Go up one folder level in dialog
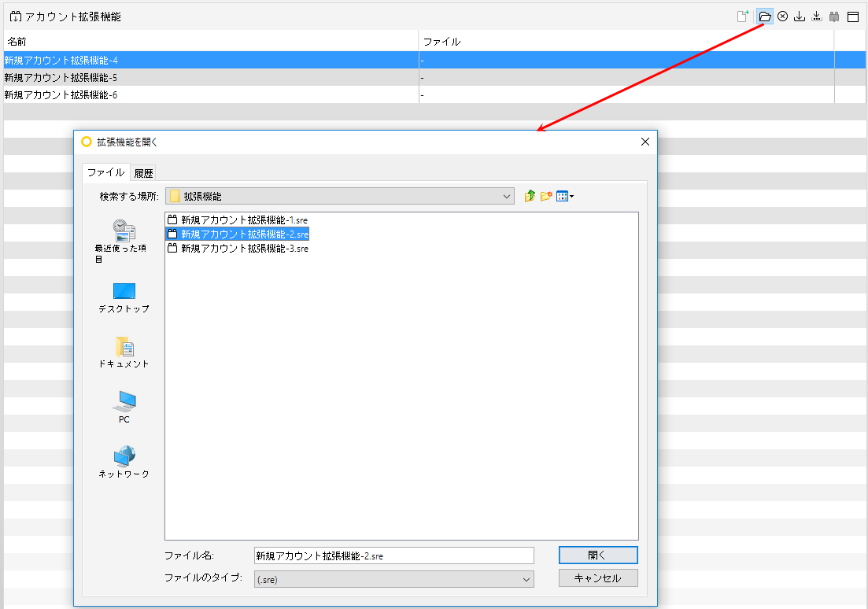Viewport: 868px width, 609px height. click(x=530, y=196)
